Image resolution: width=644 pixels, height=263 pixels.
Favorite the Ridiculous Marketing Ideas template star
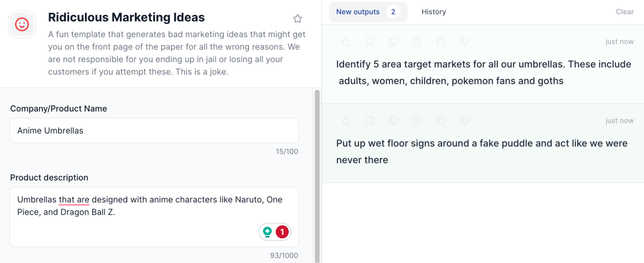(297, 19)
